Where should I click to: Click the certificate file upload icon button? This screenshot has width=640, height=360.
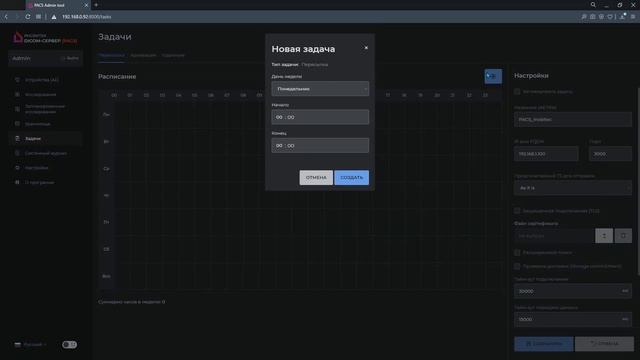click(604, 236)
